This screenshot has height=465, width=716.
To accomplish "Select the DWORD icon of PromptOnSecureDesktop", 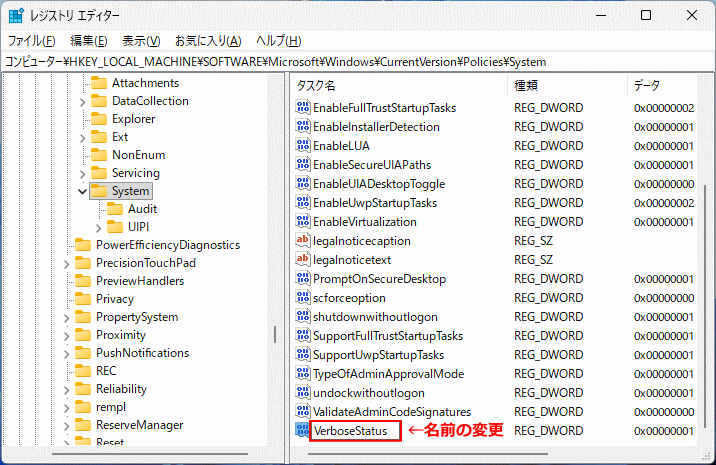I will click(x=302, y=278).
